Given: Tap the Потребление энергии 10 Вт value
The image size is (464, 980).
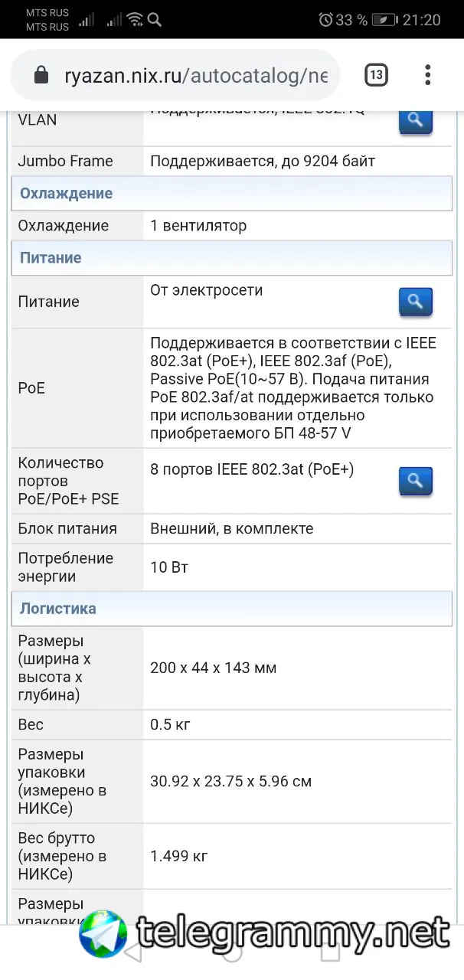Looking at the screenshot, I should [169, 567].
